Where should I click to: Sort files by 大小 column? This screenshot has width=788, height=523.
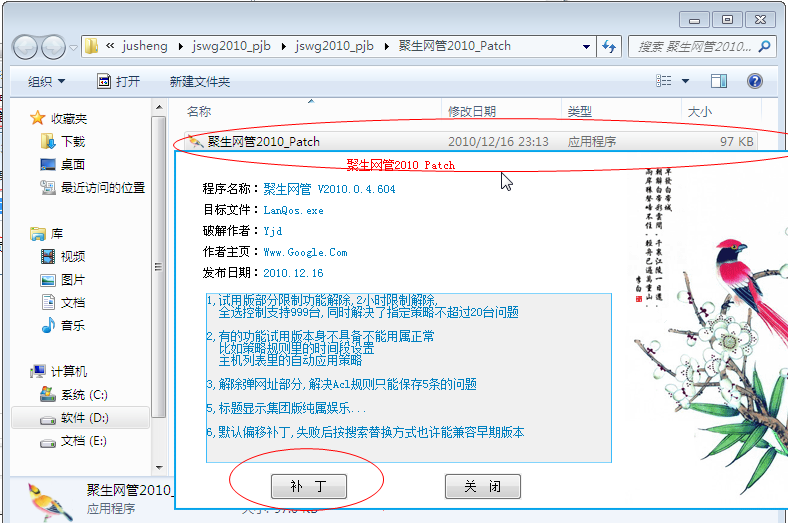pos(700,112)
